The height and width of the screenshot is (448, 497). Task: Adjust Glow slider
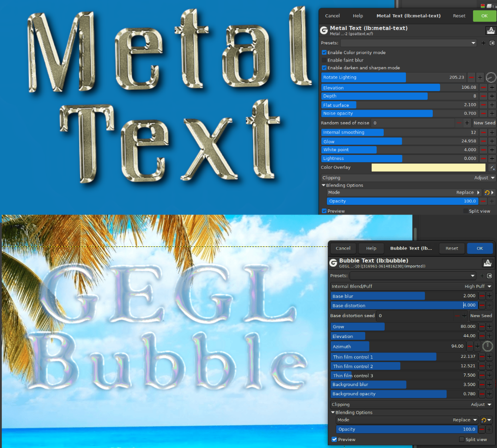pos(399,141)
